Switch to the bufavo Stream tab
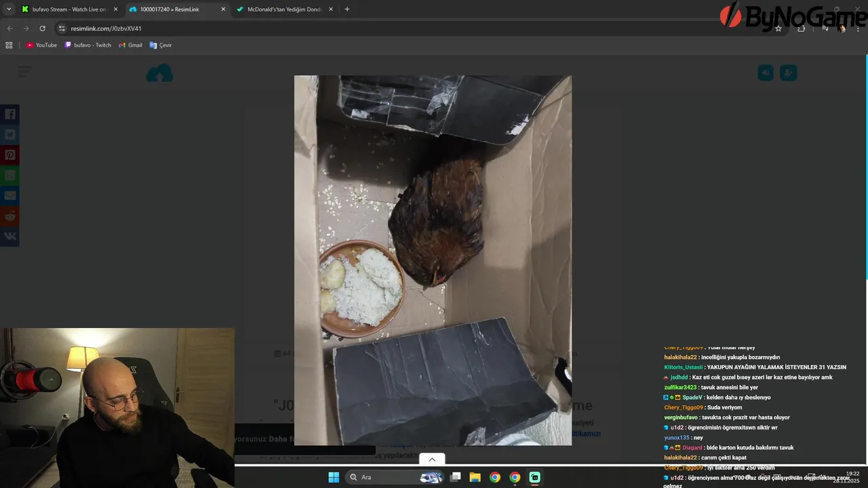The width and height of the screenshot is (868, 488). click(70, 9)
